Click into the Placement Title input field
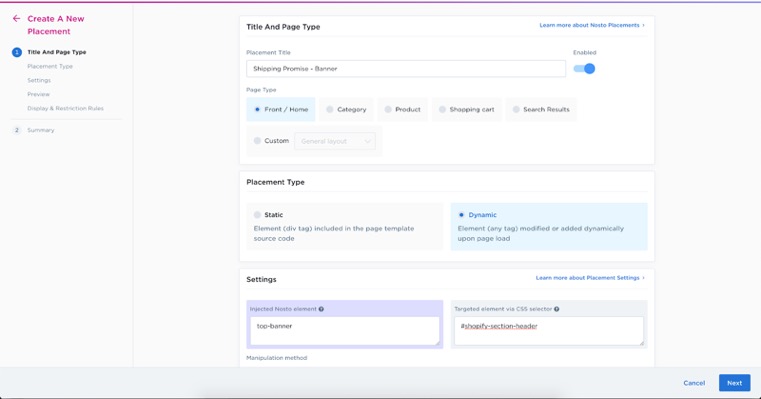The image size is (761, 399). point(406,68)
